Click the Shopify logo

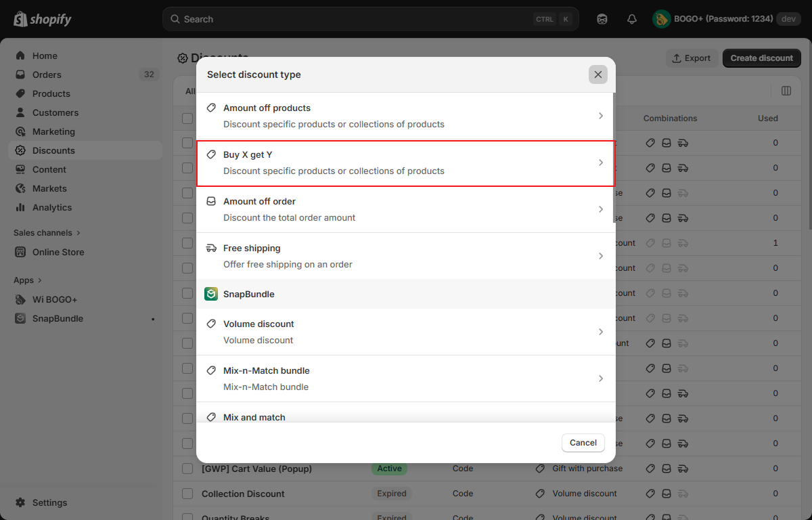pyautogui.click(x=43, y=19)
